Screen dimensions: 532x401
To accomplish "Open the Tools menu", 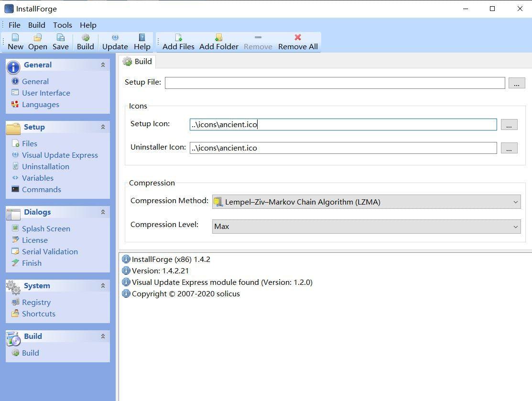I will 62,25.
